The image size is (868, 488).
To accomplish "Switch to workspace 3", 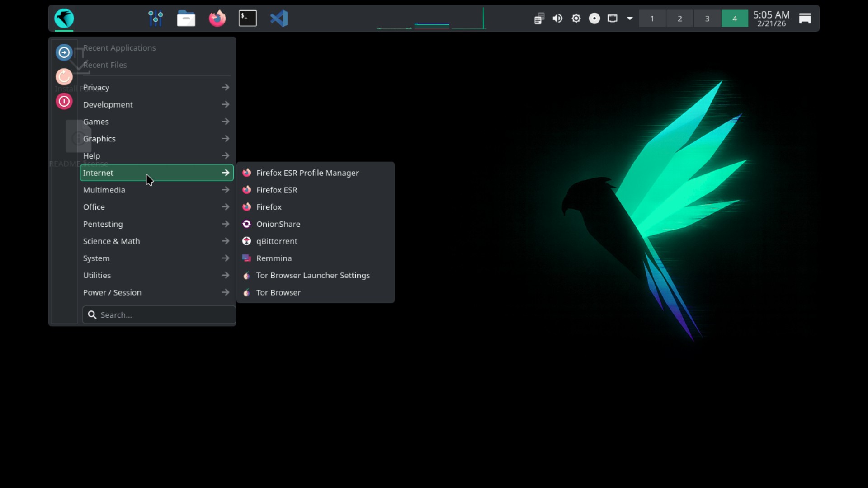I will click(707, 19).
